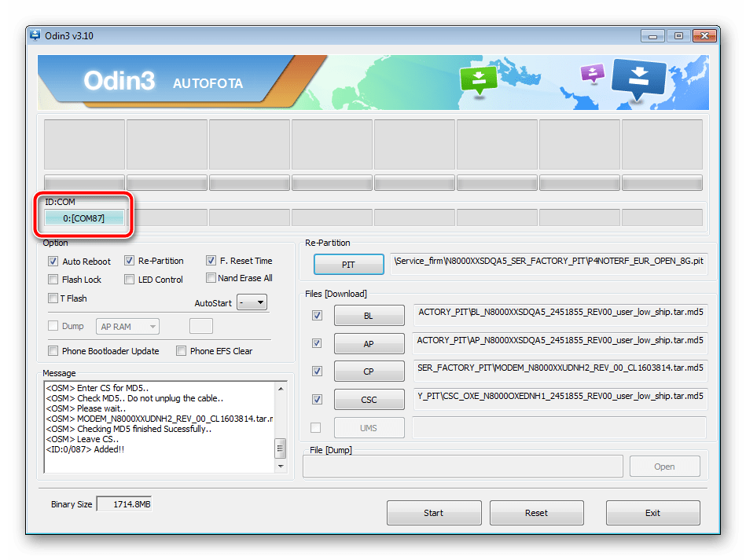The width and height of the screenshot is (746, 560).
Task: Uncheck the Re-Partition option checkbox
Action: pos(129,261)
